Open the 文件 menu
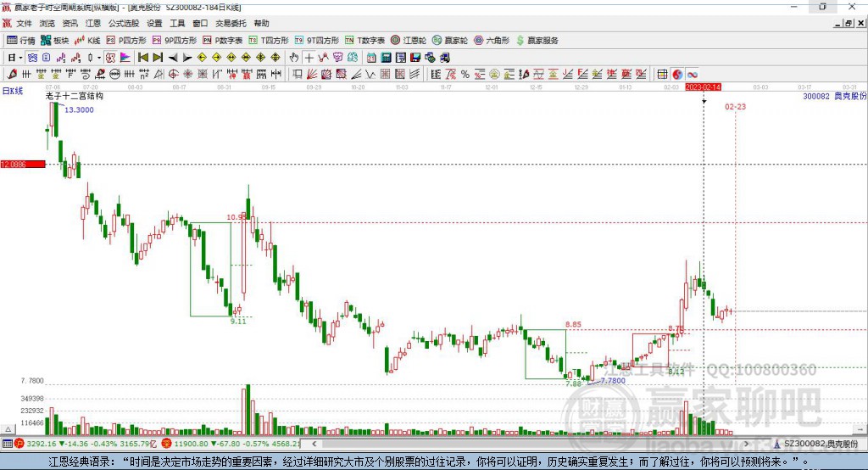Image resolution: width=868 pixels, height=470 pixels. point(24,23)
